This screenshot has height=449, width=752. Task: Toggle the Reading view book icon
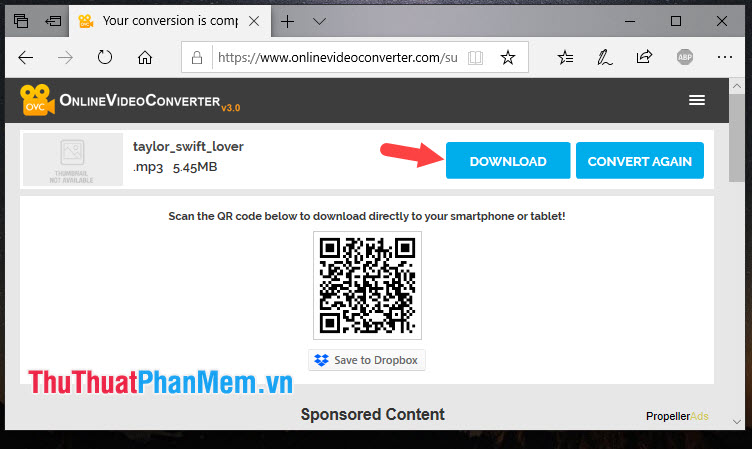tap(475, 58)
